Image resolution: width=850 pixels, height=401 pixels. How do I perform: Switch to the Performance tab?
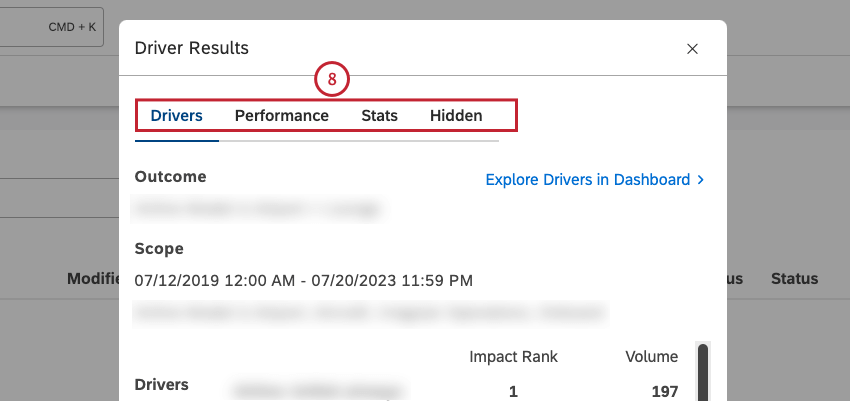pyautogui.click(x=281, y=115)
